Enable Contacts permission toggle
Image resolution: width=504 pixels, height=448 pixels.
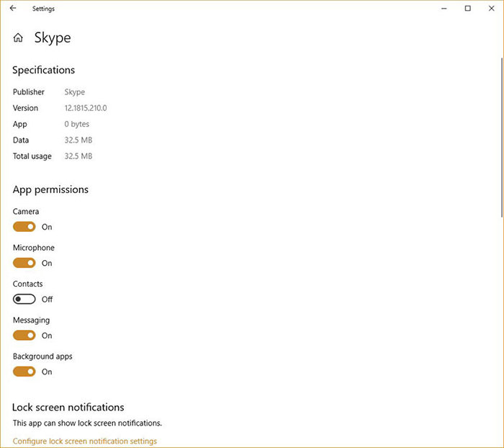[24, 299]
